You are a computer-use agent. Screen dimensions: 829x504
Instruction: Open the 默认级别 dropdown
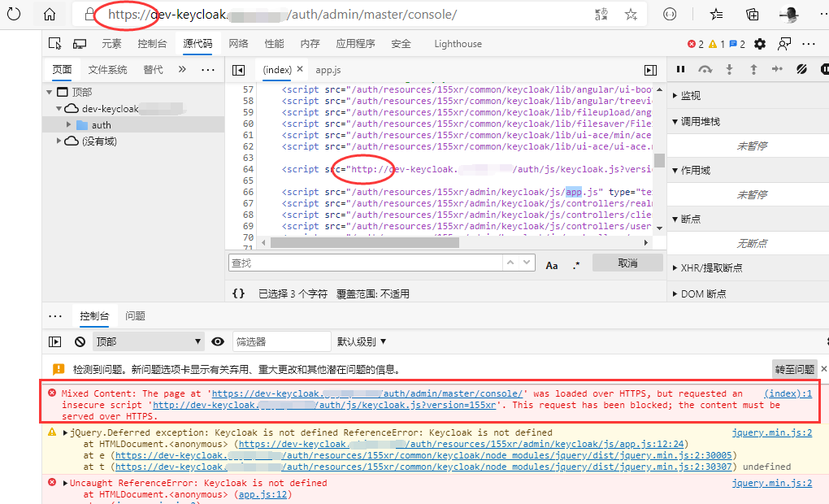pyautogui.click(x=360, y=341)
